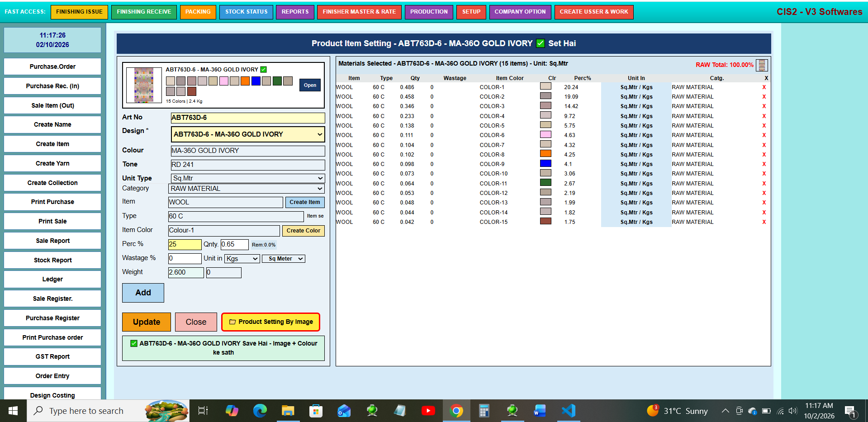This screenshot has height=422, width=868.
Task: Open Microsoft Store from the taskbar
Action: point(316,411)
